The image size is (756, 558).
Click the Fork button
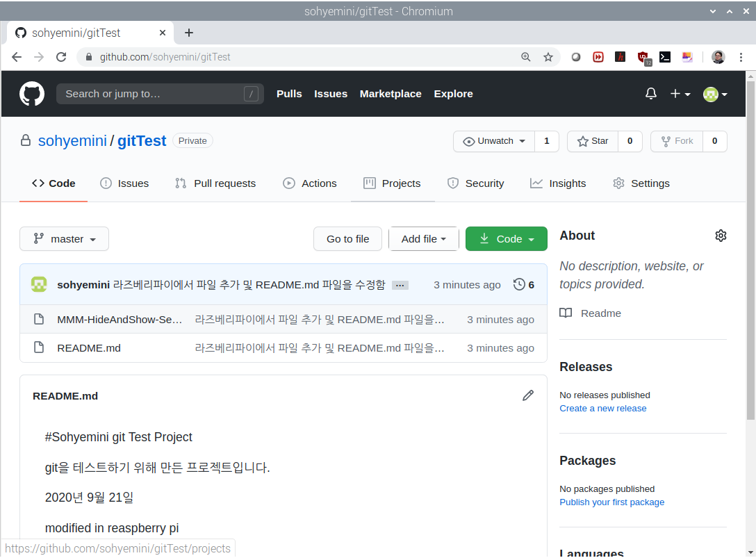click(677, 141)
